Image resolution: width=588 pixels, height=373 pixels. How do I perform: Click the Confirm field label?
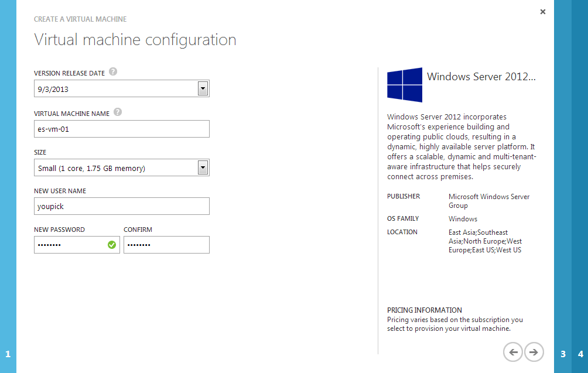click(138, 230)
